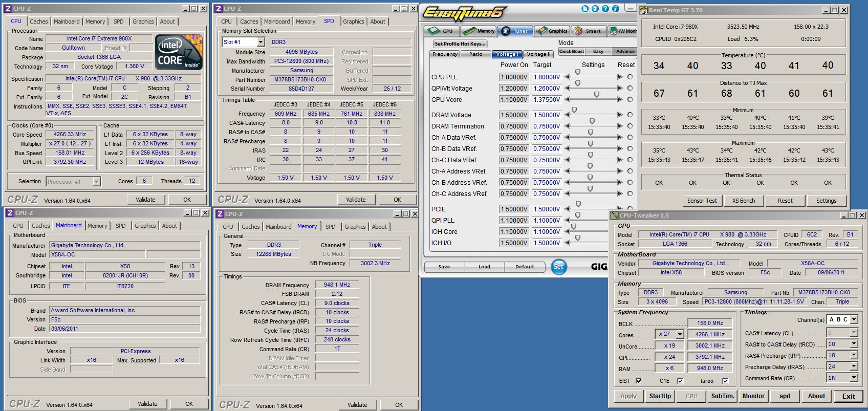Open the Frequency tab in EasyTune6 Tuner
The height and width of the screenshot is (411, 868).
(x=445, y=54)
